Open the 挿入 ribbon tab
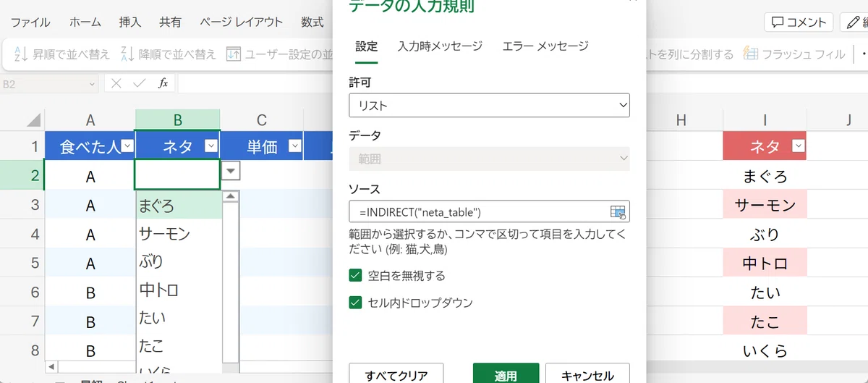The height and width of the screenshot is (383, 868). (130, 22)
